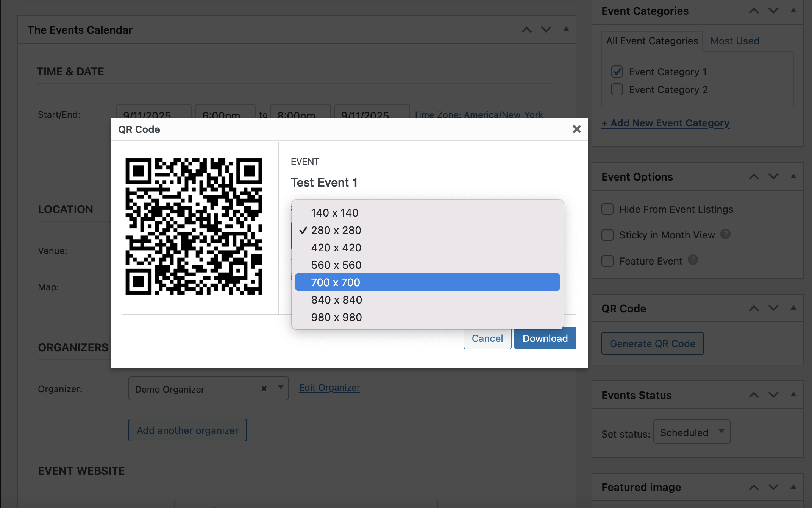This screenshot has width=812, height=508.
Task: Uncheck Event Category 1
Action: [617, 72]
